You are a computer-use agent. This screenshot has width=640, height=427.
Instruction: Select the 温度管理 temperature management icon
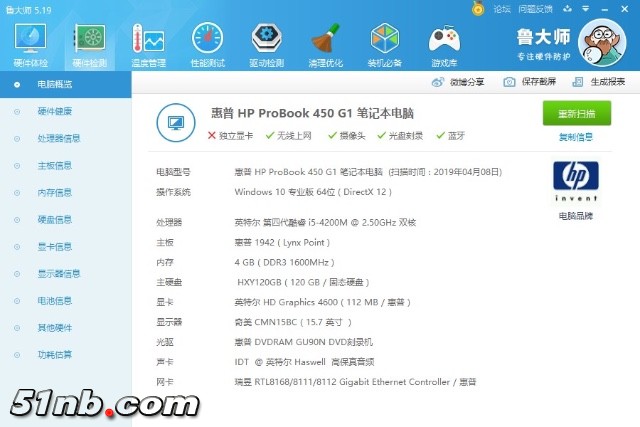pyautogui.click(x=147, y=42)
